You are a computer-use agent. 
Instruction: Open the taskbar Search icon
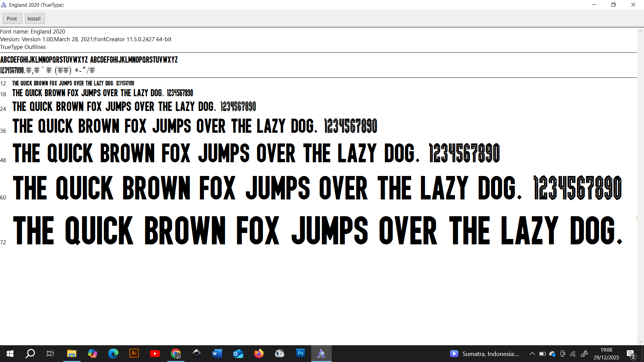coord(30,354)
